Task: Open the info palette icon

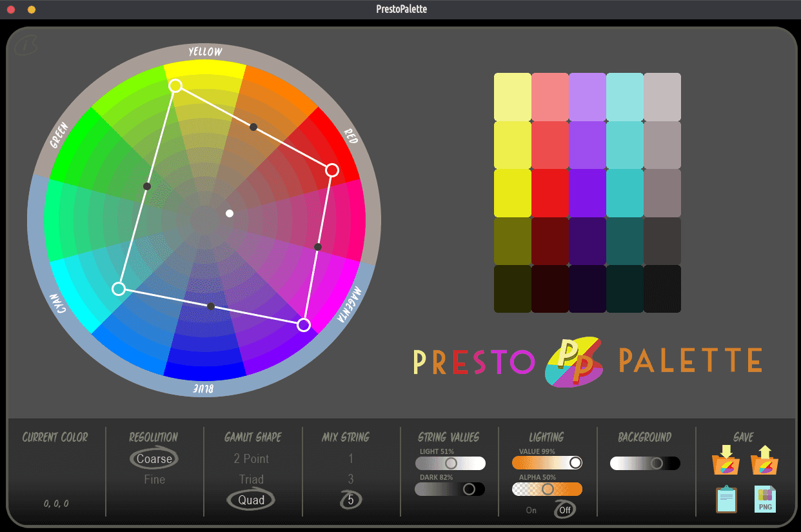Action: tap(26, 46)
